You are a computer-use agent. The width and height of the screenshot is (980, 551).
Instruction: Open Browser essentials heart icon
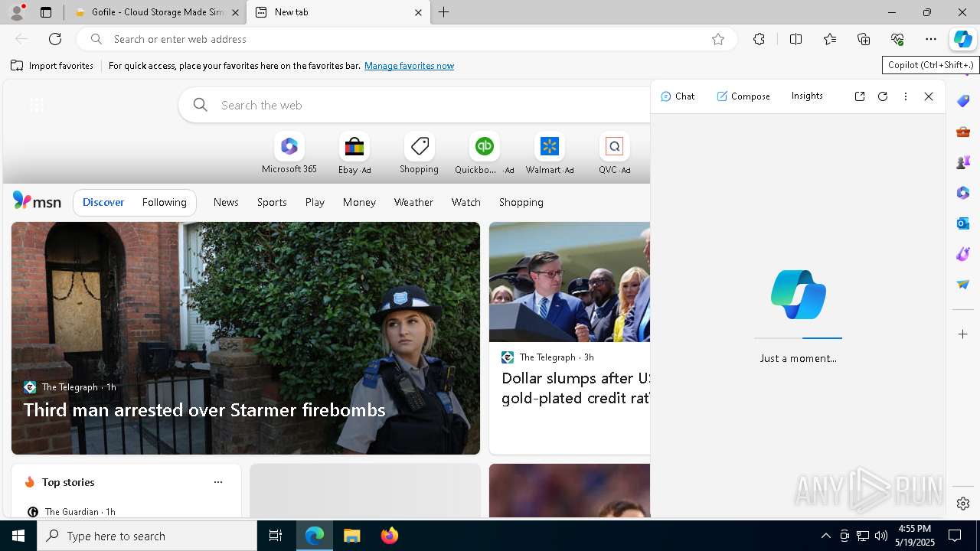coord(897,39)
